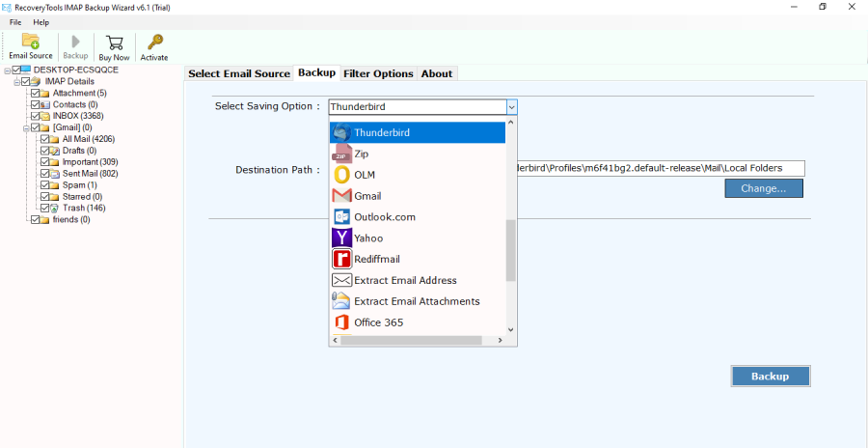
Task: Click the Email Source toolbar icon
Action: click(31, 45)
